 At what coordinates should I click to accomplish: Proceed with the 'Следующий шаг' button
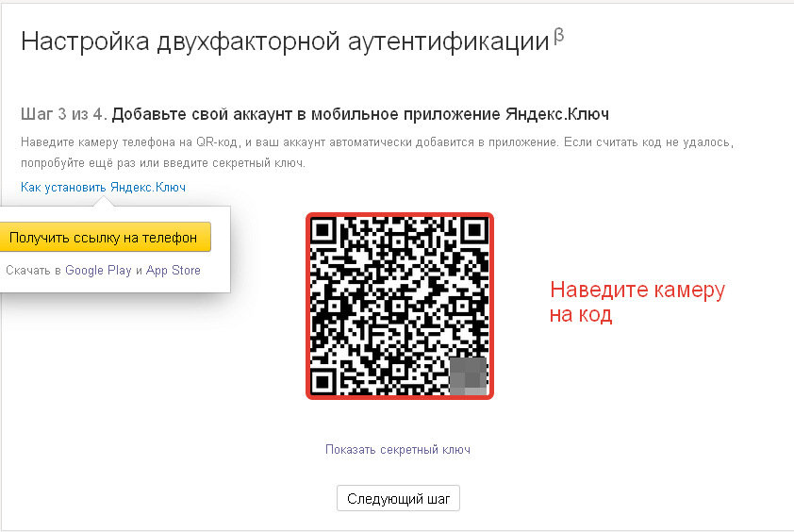[x=399, y=499]
